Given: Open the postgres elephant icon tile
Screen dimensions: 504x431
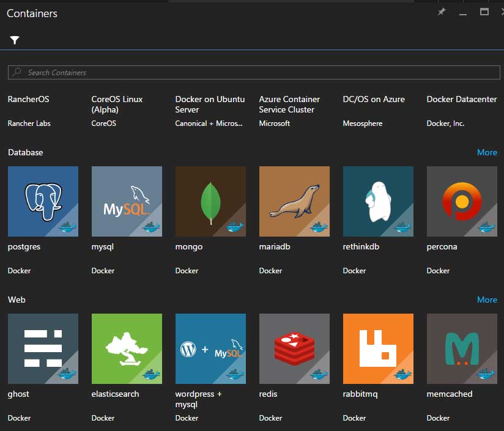Looking at the screenshot, I should coord(43,201).
